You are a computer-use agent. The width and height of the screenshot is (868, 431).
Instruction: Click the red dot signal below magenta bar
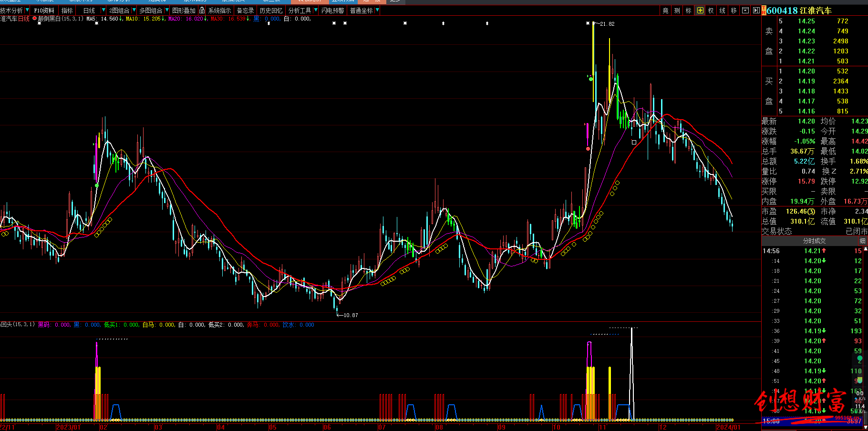click(x=588, y=149)
